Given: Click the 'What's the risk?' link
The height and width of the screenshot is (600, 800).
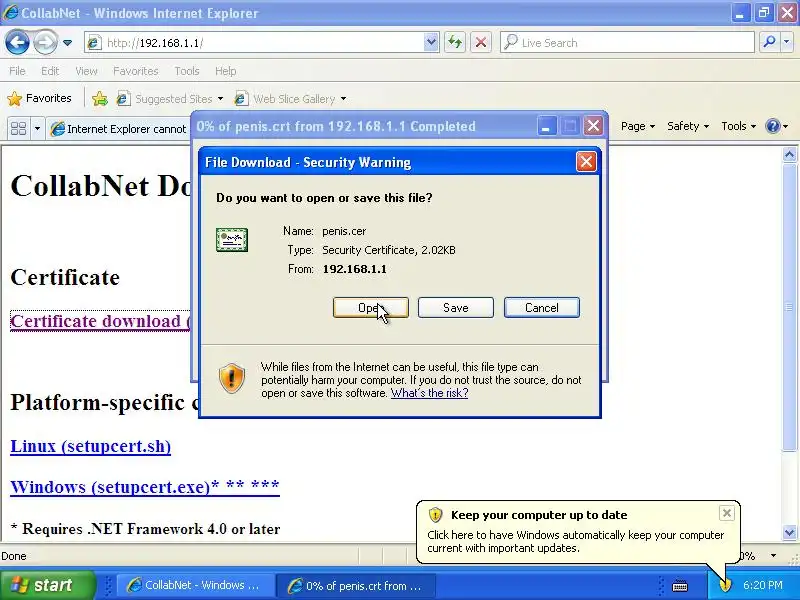Looking at the screenshot, I should [430, 393].
